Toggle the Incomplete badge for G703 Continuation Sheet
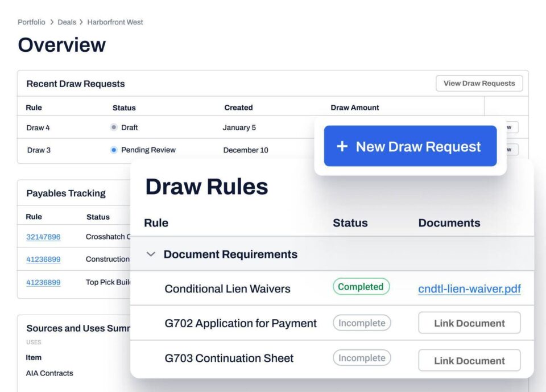 362,358
